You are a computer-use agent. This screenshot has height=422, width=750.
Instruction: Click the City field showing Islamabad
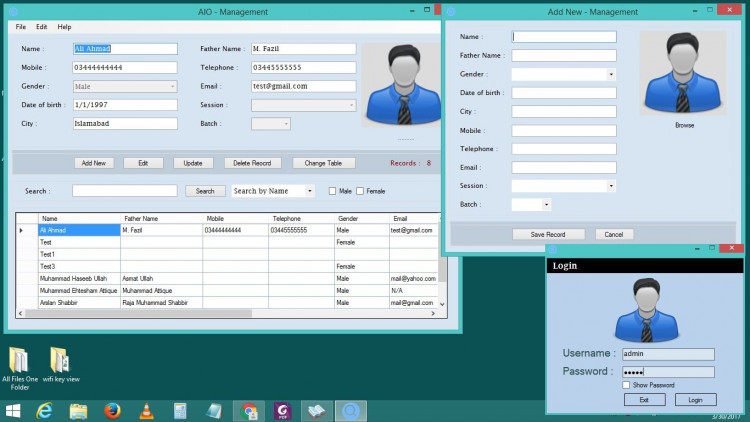(125, 123)
